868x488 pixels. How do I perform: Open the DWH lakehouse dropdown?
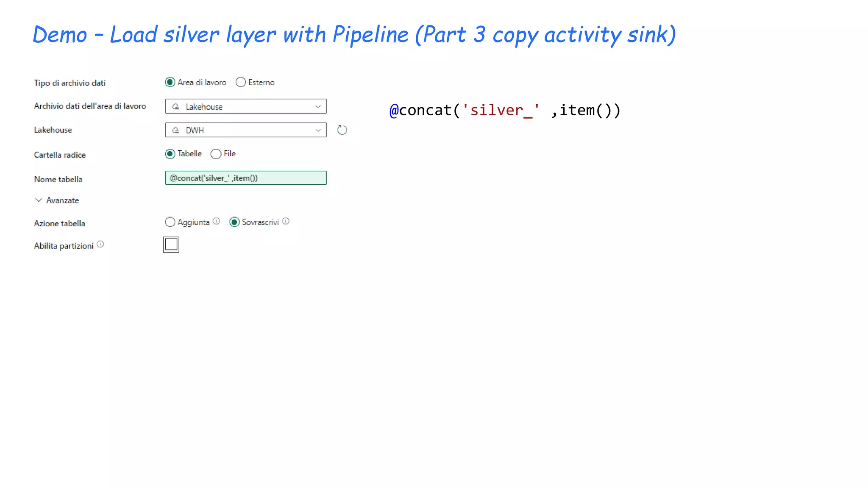[245, 130]
